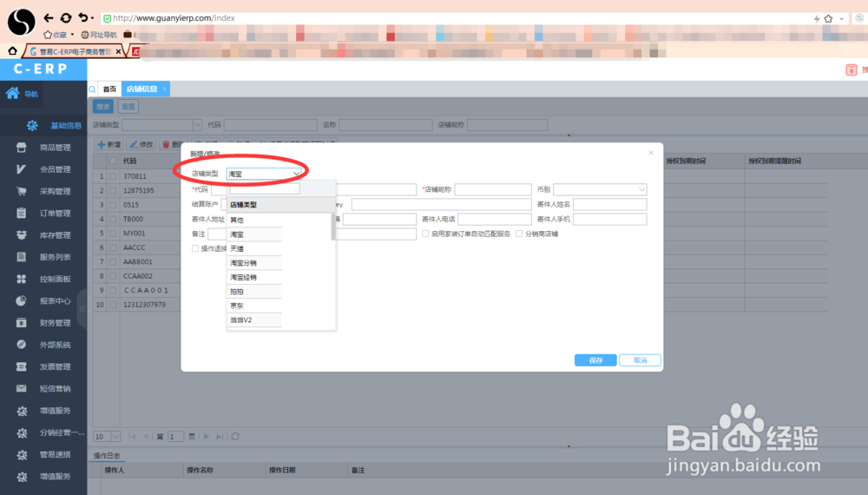Click the 重置 button
The width and height of the screenshot is (868, 495).
128,107
